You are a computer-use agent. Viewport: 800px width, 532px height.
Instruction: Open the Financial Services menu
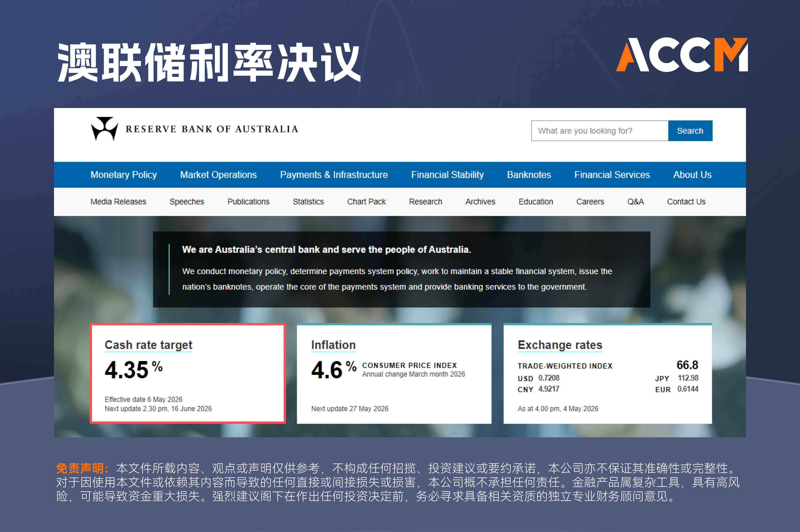[612, 175]
